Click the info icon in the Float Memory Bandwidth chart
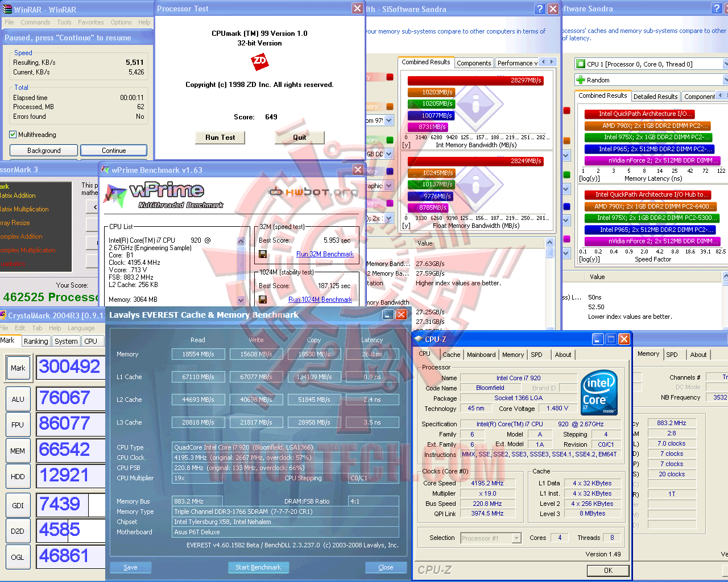 [x=475, y=185]
